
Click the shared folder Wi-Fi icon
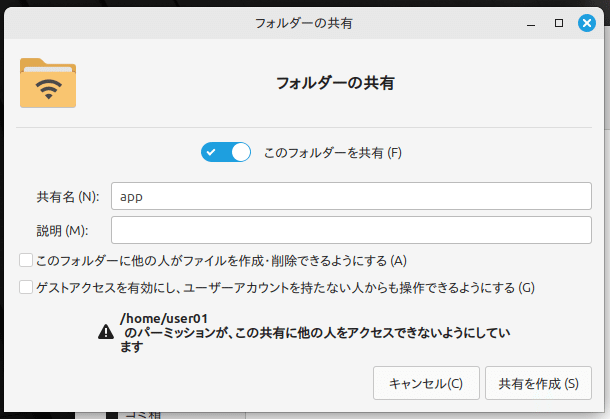(48, 83)
